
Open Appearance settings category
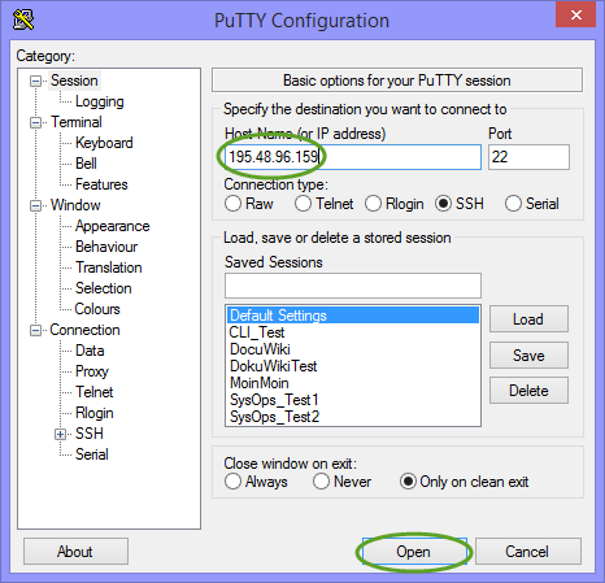click(x=112, y=226)
